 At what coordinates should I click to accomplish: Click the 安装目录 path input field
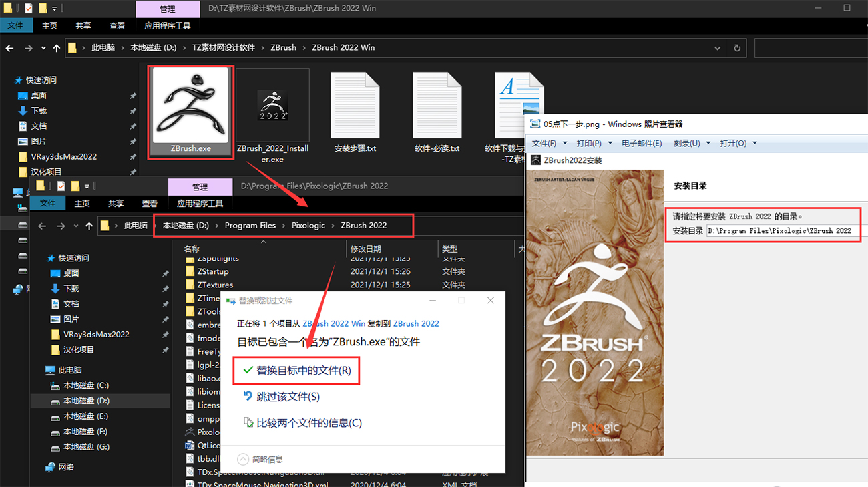click(783, 231)
